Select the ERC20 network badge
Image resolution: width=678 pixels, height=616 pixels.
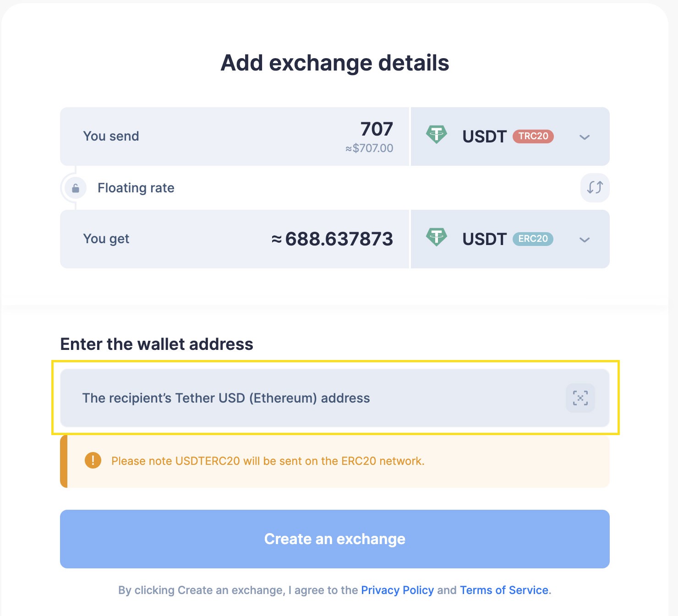(532, 239)
